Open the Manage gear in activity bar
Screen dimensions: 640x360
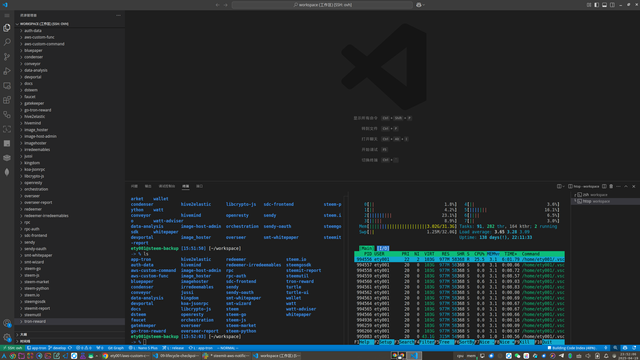[7, 338]
